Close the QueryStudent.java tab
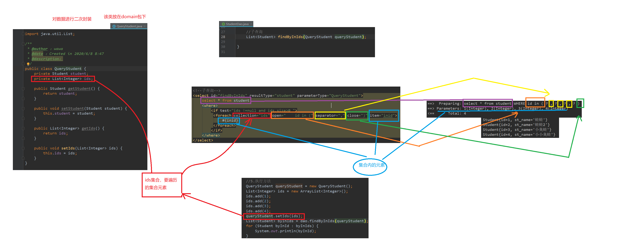This screenshot has width=644, height=250. tap(145, 26)
